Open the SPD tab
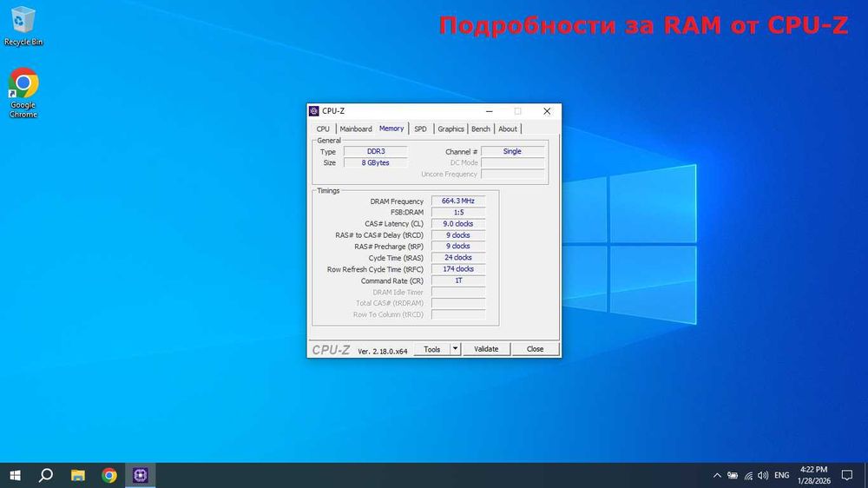The height and width of the screenshot is (488, 868). point(421,129)
